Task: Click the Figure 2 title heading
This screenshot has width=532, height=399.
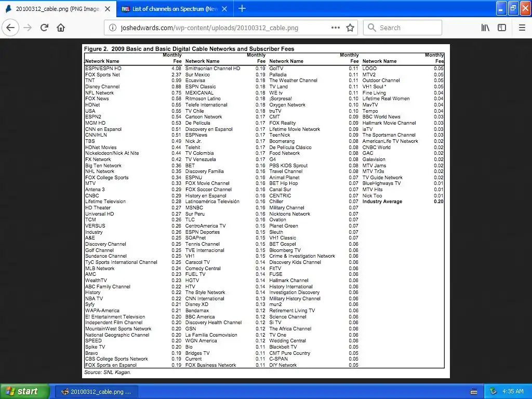Action: tap(189, 49)
